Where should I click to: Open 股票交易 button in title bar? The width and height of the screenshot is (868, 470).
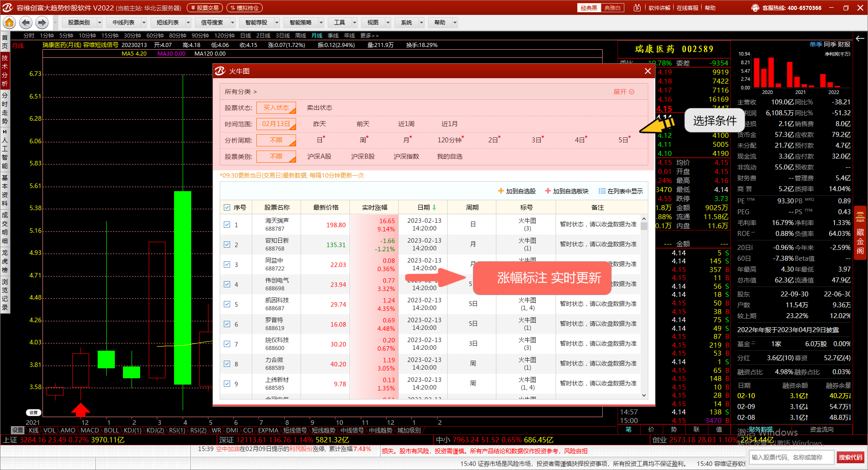click(205, 8)
